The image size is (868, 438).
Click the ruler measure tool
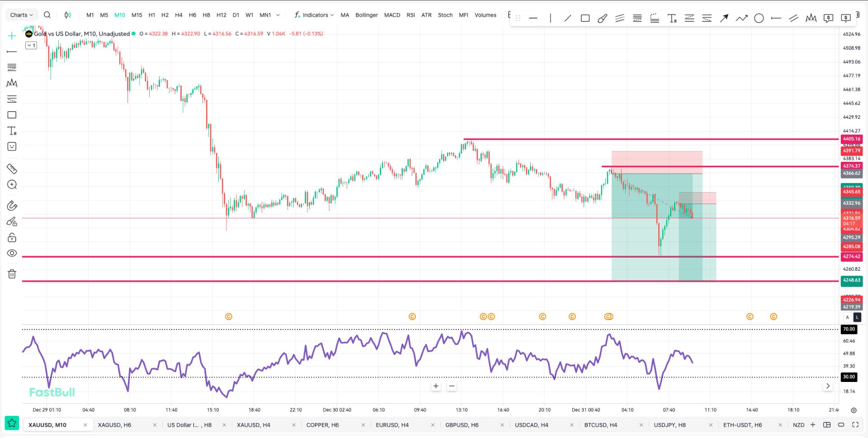(x=12, y=169)
